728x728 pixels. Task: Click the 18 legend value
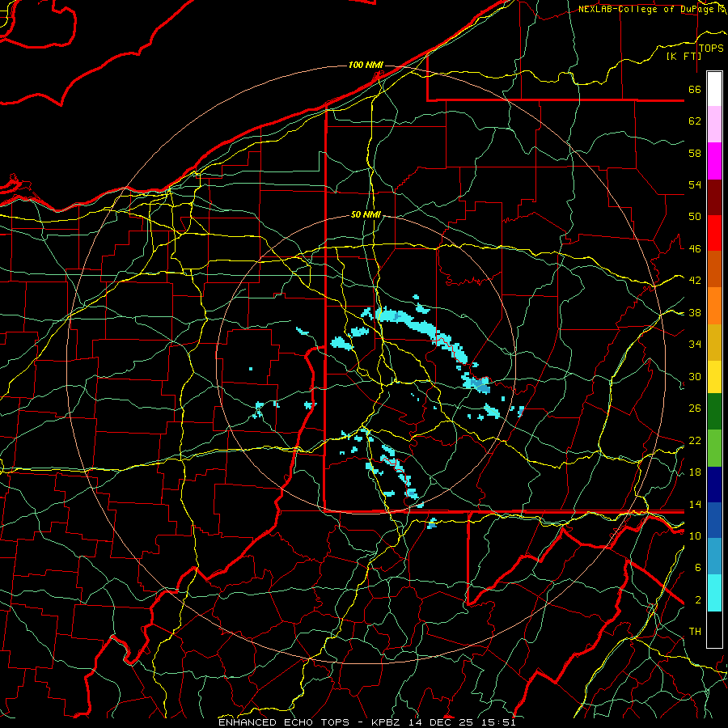695,472
